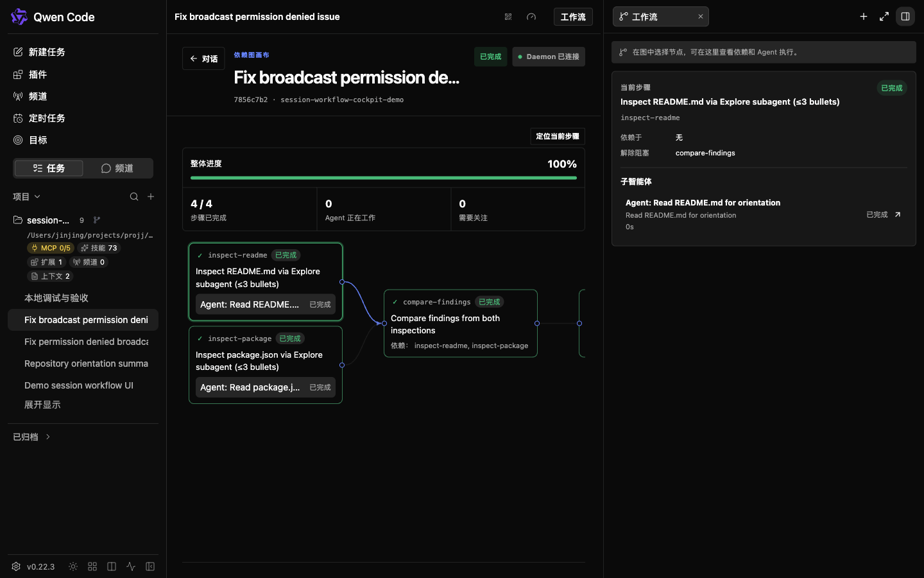Collapse the session-... project folder
Viewport: 924px width, 578px height.
pyautogui.click(x=18, y=220)
